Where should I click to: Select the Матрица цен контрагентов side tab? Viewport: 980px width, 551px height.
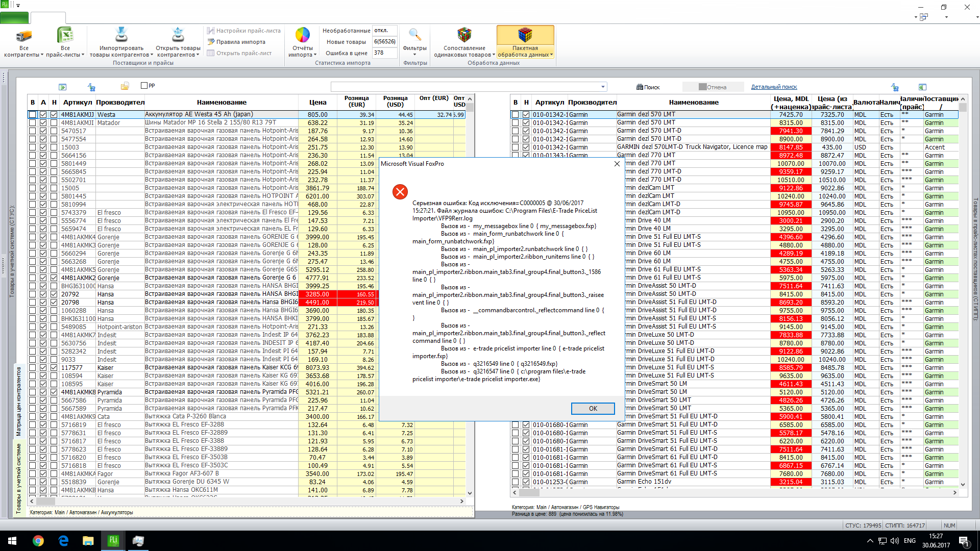click(x=19, y=402)
